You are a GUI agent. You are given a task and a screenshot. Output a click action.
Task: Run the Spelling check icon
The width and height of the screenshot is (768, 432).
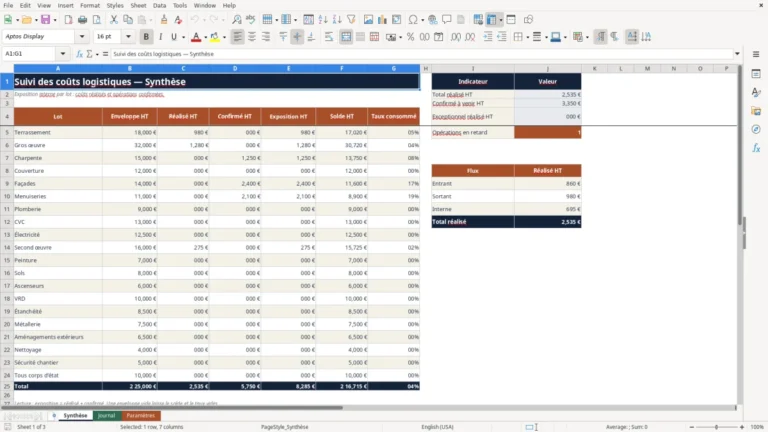251,20
